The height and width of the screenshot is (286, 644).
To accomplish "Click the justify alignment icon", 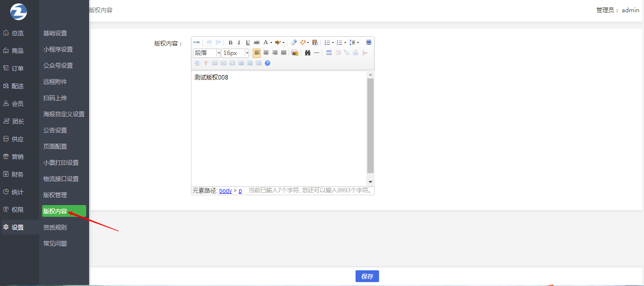I will point(284,53).
